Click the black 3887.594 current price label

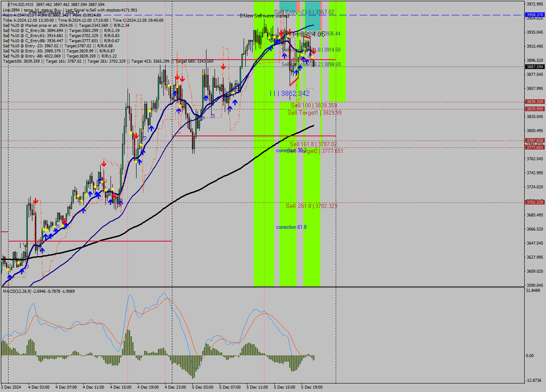pos(534,66)
